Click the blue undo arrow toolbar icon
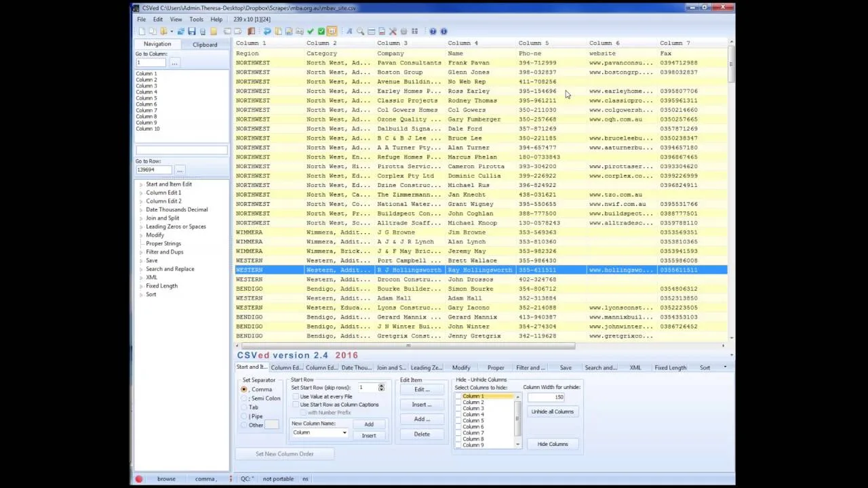This screenshot has width=868, height=488. coord(267,31)
